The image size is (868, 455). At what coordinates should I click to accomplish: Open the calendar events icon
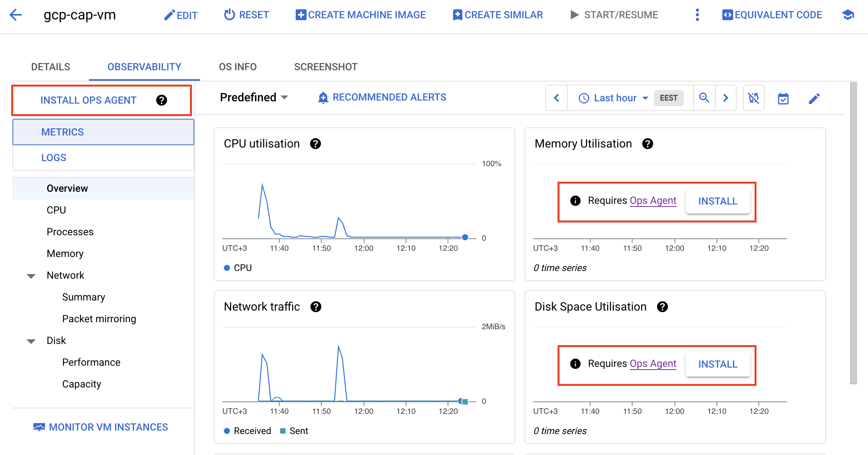(x=783, y=99)
